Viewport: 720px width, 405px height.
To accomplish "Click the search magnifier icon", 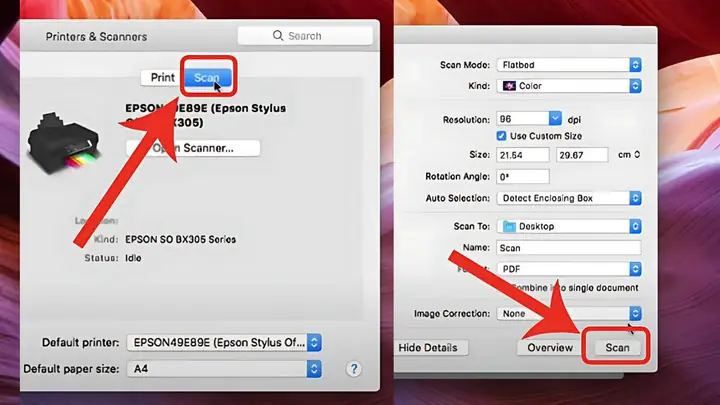I will (x=278, y=35).
